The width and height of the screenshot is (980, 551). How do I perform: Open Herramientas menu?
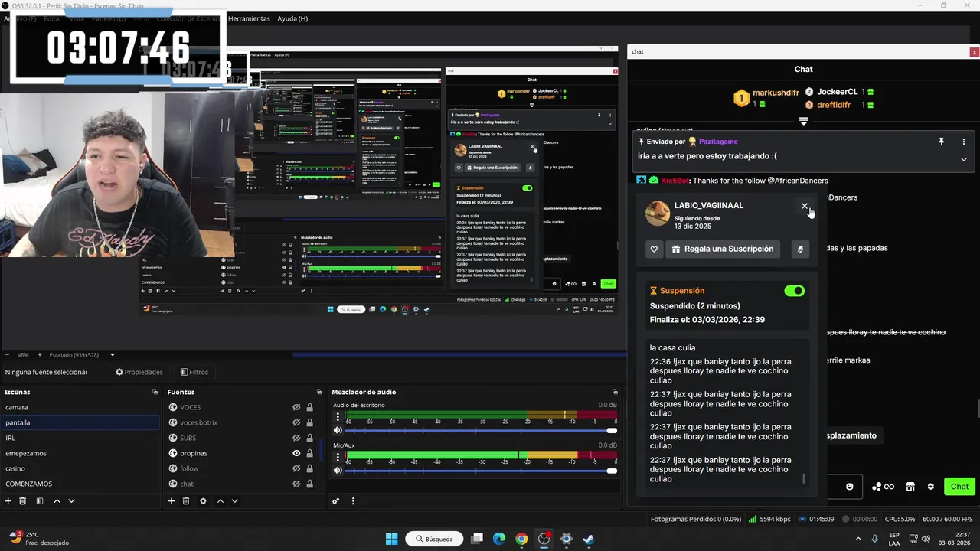click(x=249, y=18)
